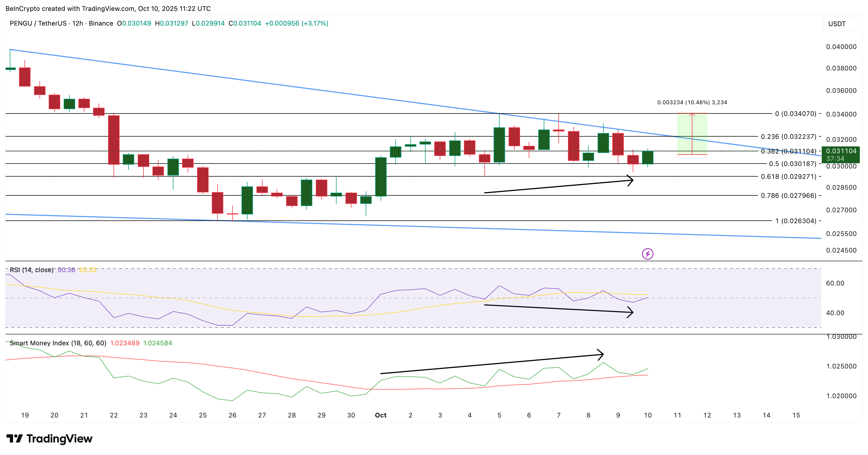
Task: Click the current price label 0.031104
Action: pyautogui.click(x=841, y=151)
